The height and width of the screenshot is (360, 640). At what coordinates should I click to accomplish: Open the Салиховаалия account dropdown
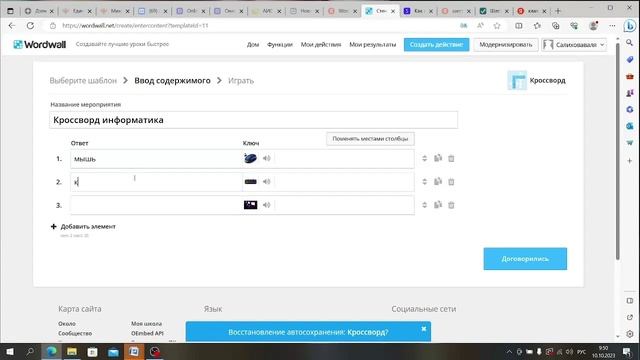tap(574, 44)
